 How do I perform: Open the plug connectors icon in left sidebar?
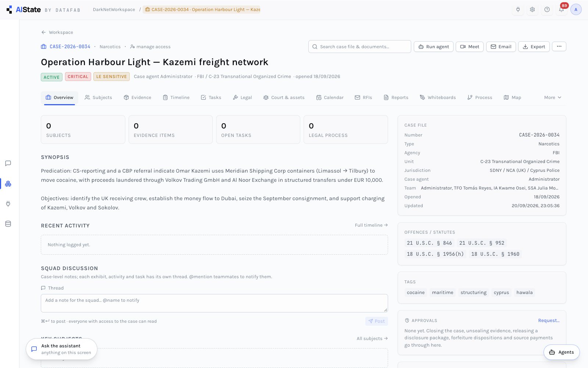(8, 204)
